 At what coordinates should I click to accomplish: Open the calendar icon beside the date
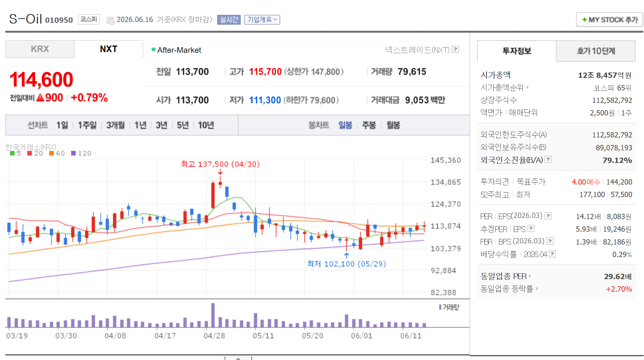(110, 21)
